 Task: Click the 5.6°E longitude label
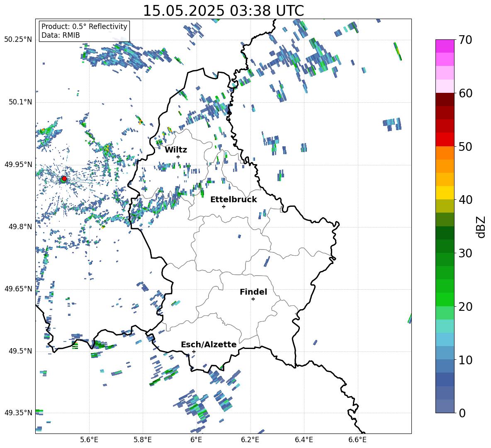[x=89, y=440]
